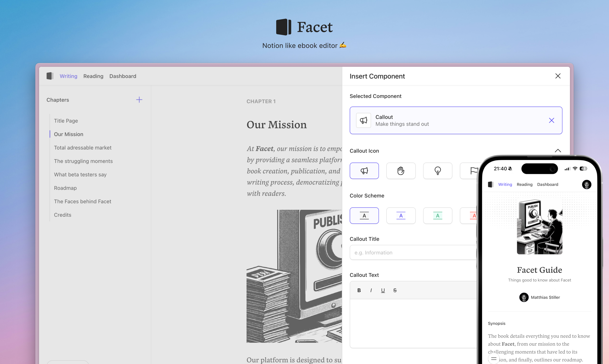Remove the selected Callout component

coord(551,120)
